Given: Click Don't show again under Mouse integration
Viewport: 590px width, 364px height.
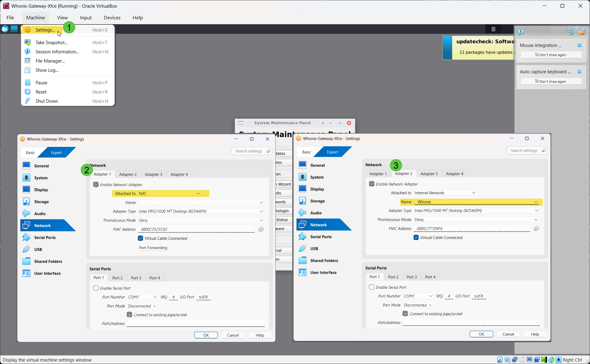Looking at the screenshot, I should [x=551, y=55].
